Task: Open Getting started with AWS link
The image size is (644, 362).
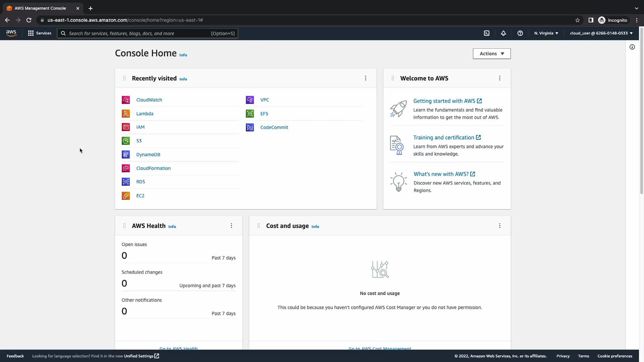Action: [444, 101]
